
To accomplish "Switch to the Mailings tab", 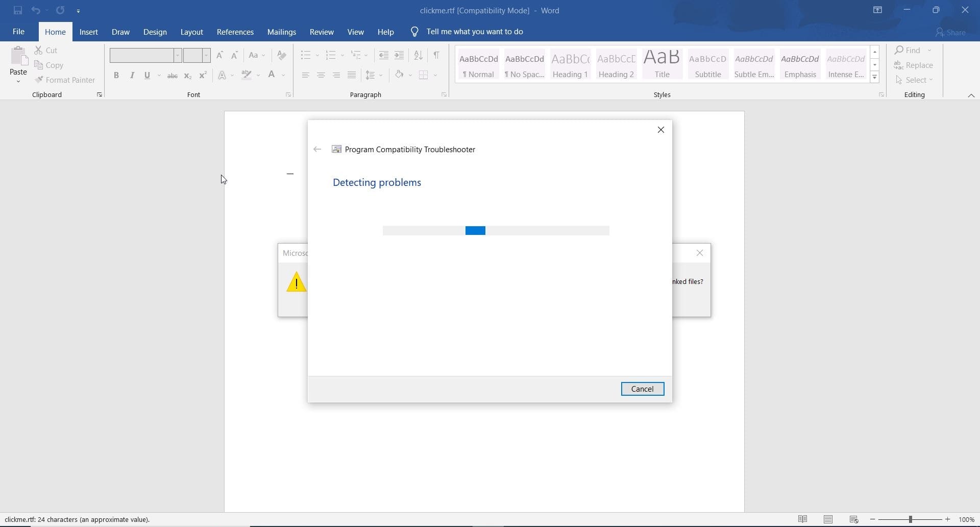I will (281, 32).
